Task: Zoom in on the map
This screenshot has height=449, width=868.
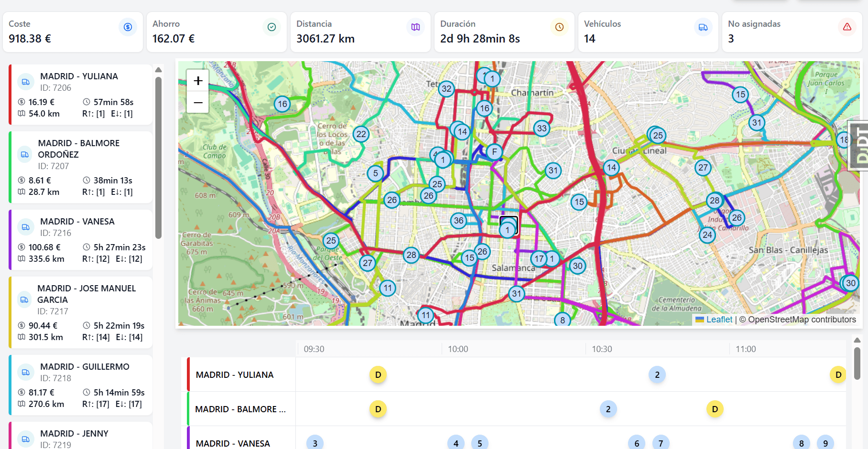Action: coord(198,81)
